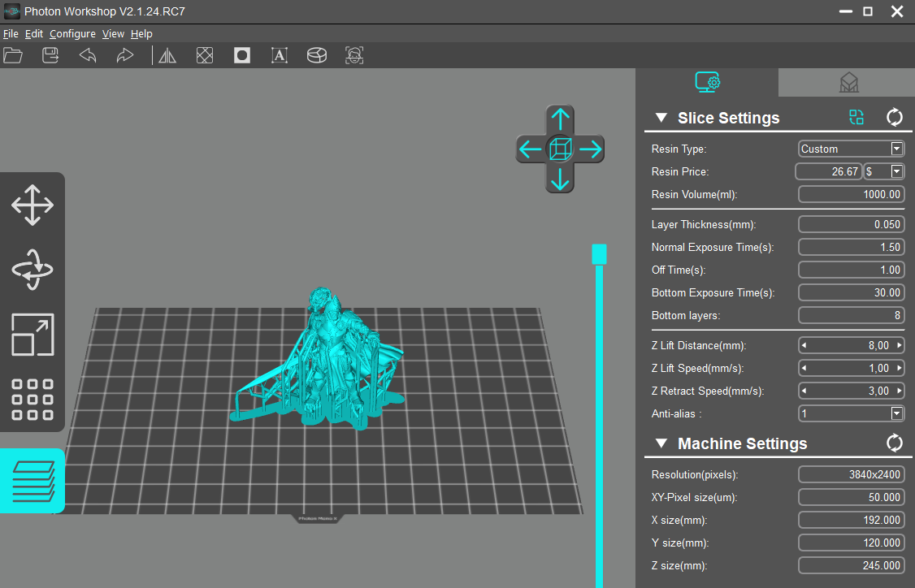
Task: Click the Layer Thickness field
Action: (851, 225)
